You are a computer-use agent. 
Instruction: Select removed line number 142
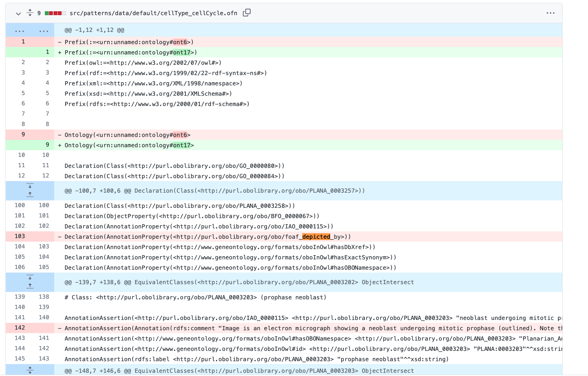20,328
